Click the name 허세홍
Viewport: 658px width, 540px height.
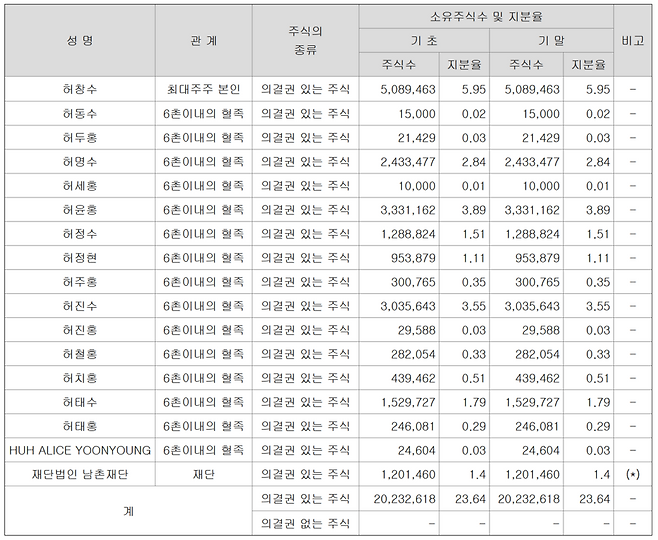click(79, 185)
